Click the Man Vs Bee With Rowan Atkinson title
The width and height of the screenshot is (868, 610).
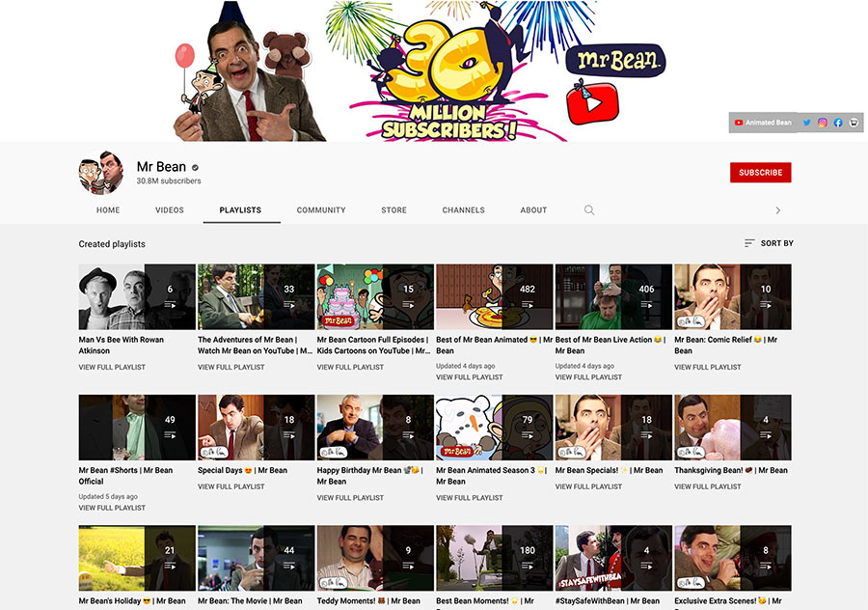click(122, 346)
